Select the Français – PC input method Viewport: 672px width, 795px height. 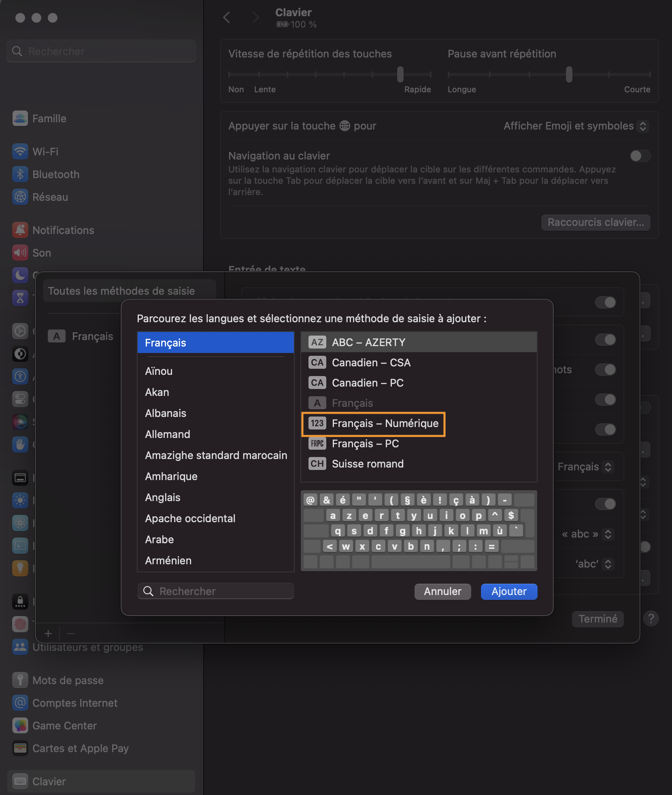pyautogui.click(x=365, y=444)
